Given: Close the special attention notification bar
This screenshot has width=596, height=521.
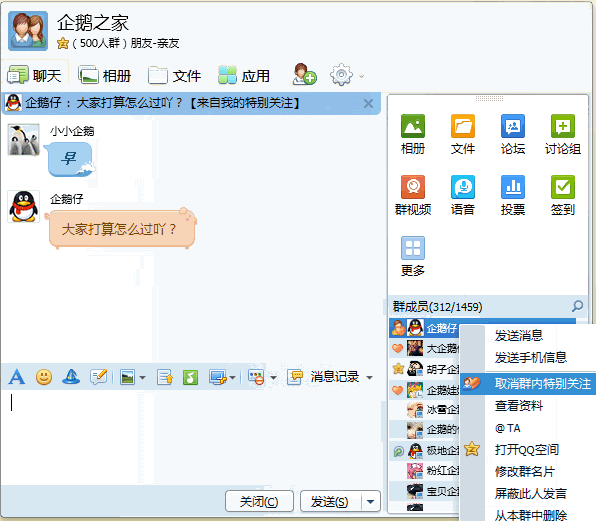Looking at the screenshot, I should tap(368, 103).
